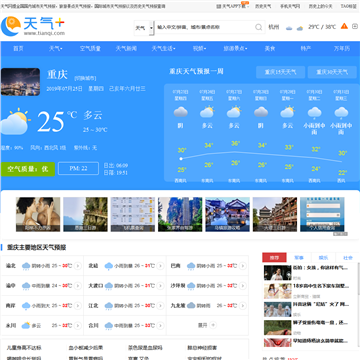
Task: Click the 抖音 news thumbnail in sidebar
Action: click(x=277, y=309)
